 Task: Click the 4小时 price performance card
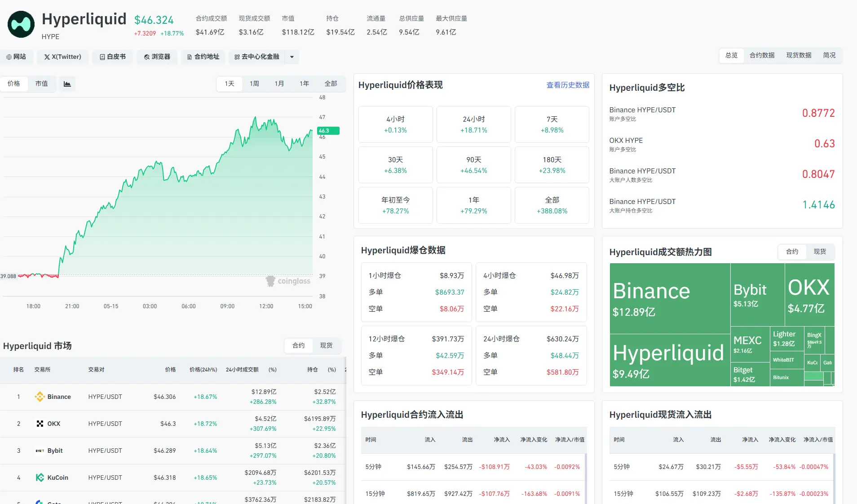coord(396,124)
